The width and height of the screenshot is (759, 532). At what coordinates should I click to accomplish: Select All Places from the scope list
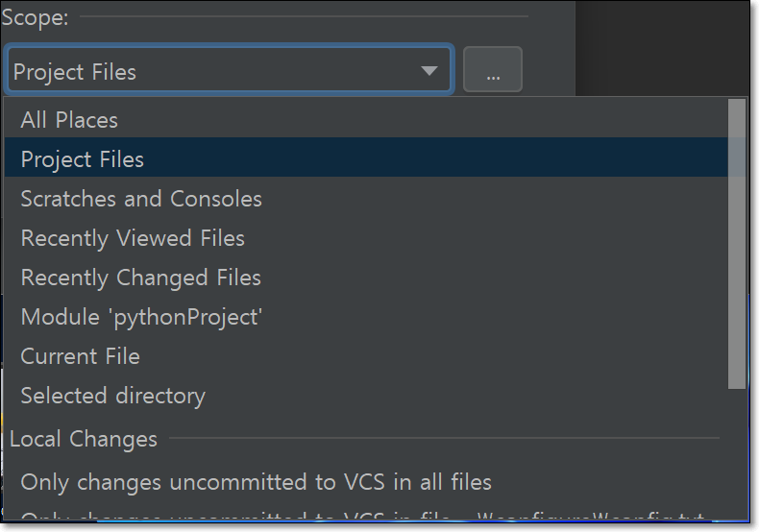click(x=365, y=119)
